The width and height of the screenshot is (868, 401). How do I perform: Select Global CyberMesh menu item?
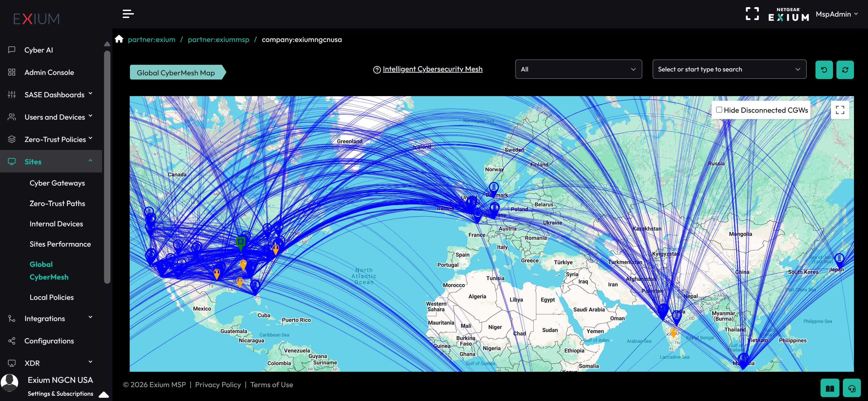49,271
